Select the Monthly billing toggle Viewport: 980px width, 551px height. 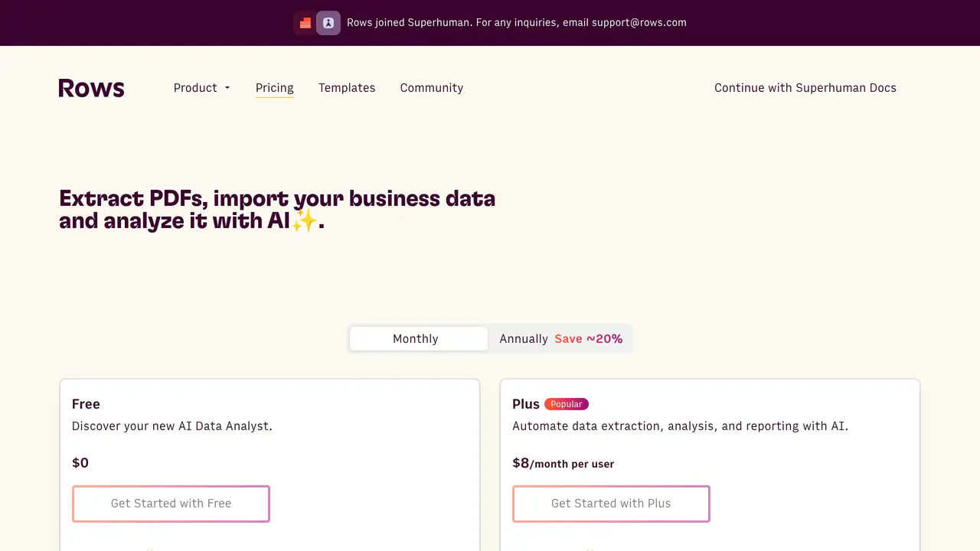[x=418, y=339]
